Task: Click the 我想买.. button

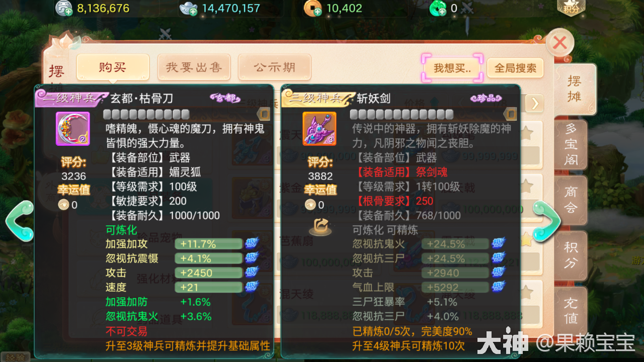Action: pyautogui.click(x=452, y=68)
